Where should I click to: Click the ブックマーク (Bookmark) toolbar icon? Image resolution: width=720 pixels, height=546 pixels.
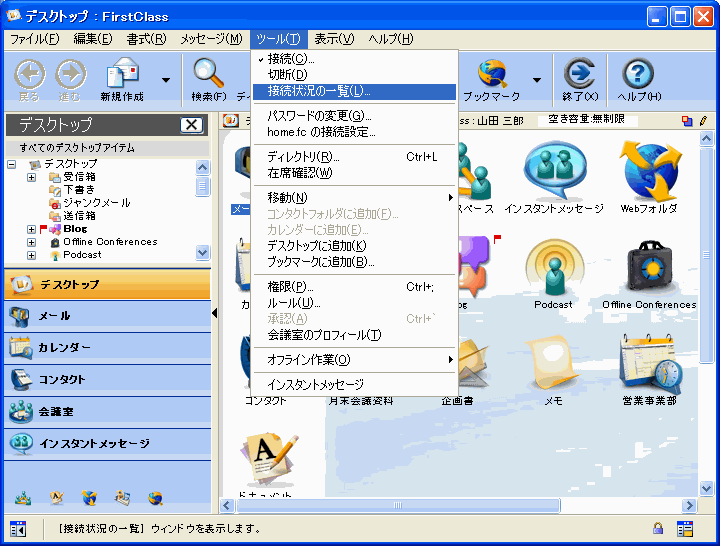pyautogui.click(x=492, y=75)
